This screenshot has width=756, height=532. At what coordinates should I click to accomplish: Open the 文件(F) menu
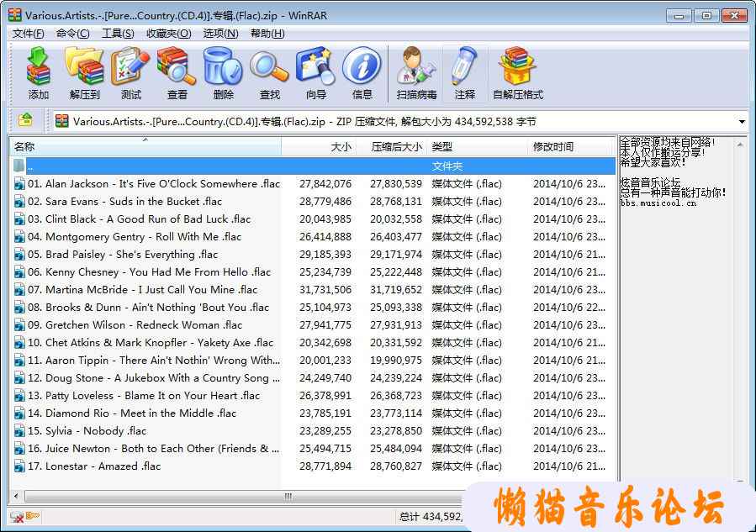pos(28,34)
